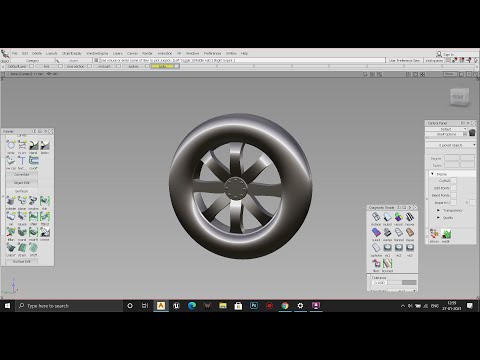Open Chrome from the taskbar

coord(285,306)
